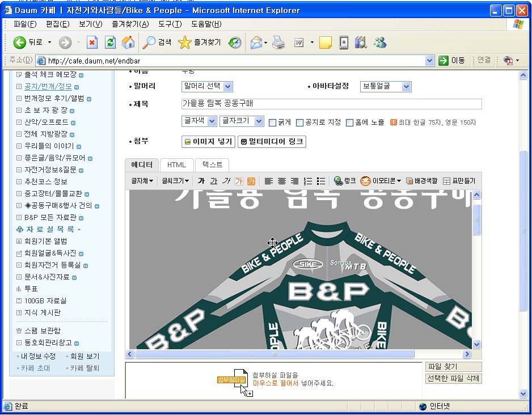Insert a hyperlink with 링크
532x415 pixels.
point(345,181)
